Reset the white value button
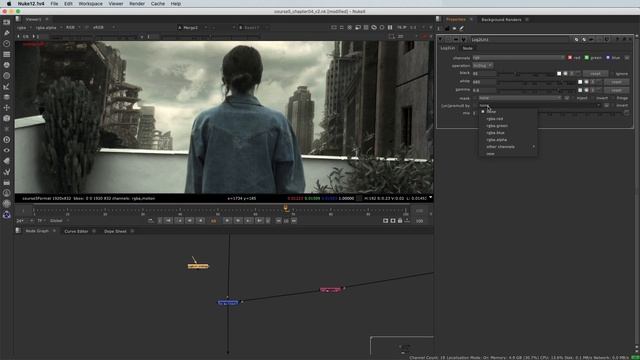Viewport: 640px width, 360px height. tap(616, 82)
